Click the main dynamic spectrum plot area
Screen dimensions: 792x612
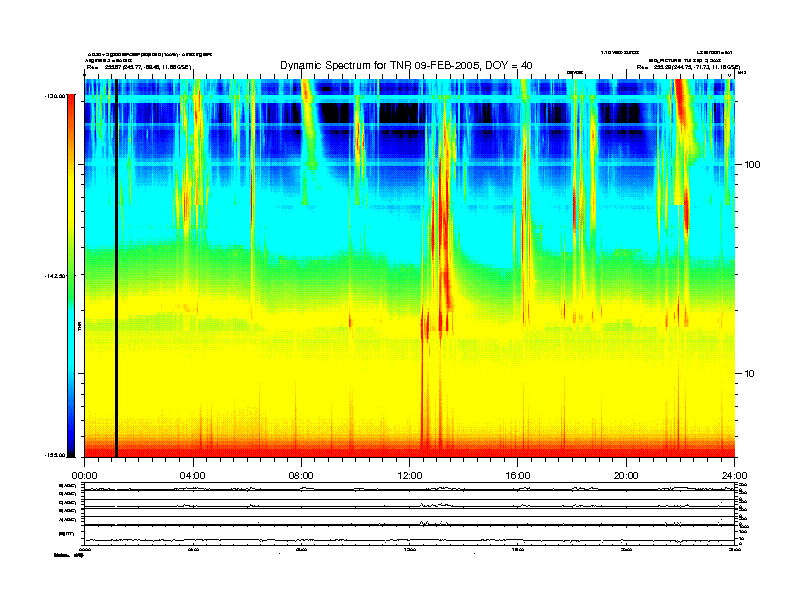tap(410, 268)
